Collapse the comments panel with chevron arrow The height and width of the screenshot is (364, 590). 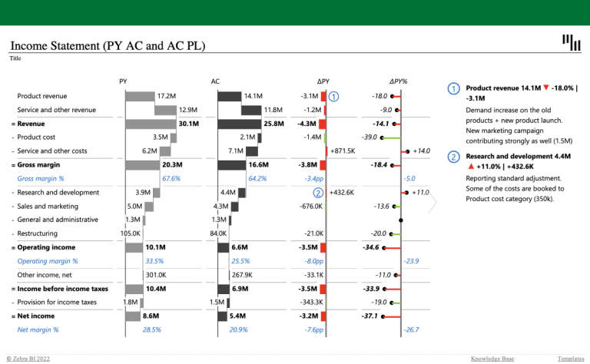[433, 203]
